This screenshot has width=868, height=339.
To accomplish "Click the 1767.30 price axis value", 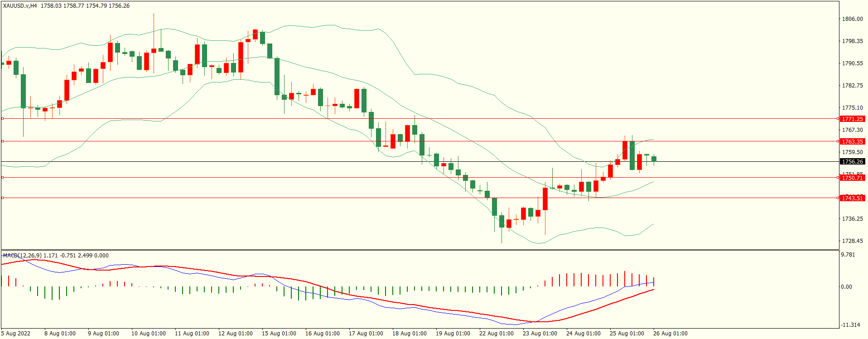I will 852,130.
